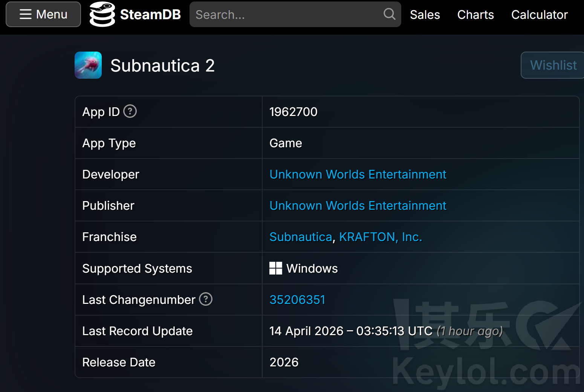Visit the Subnautica franchise link

click(x=301, y=237)
